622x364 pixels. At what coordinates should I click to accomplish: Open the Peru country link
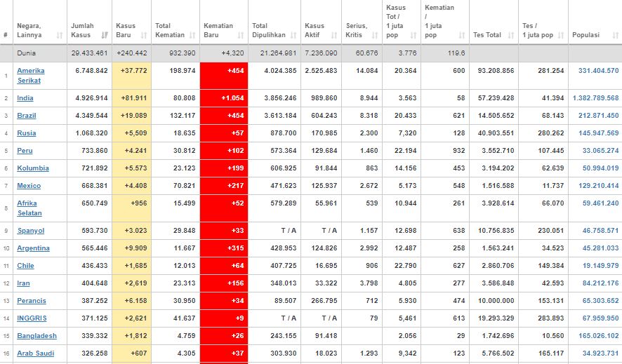tap(25, 151)
